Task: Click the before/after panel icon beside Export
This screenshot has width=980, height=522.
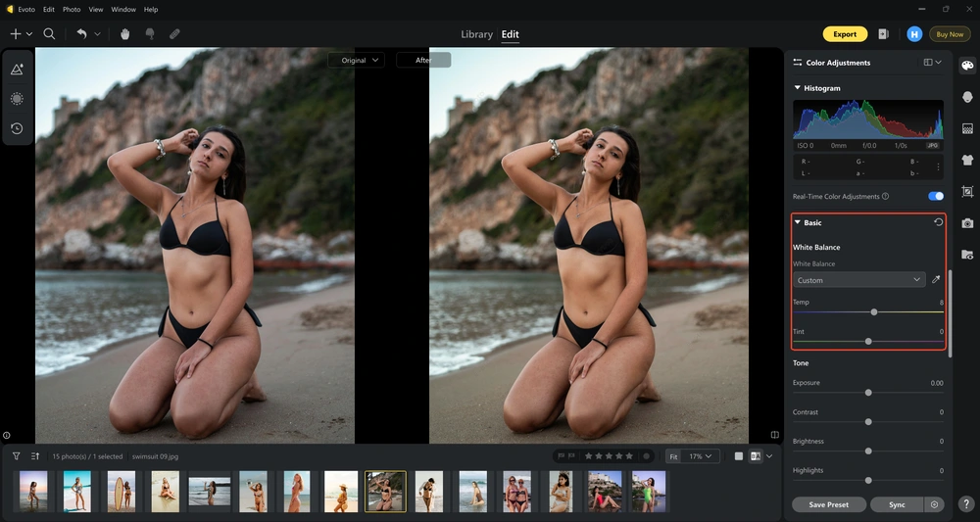Action: pos(883,34)
